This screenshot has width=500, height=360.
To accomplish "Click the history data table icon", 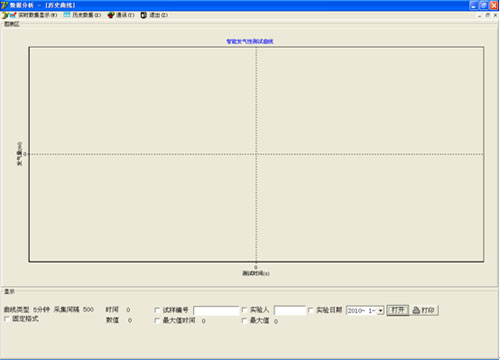I will (67, 15).
